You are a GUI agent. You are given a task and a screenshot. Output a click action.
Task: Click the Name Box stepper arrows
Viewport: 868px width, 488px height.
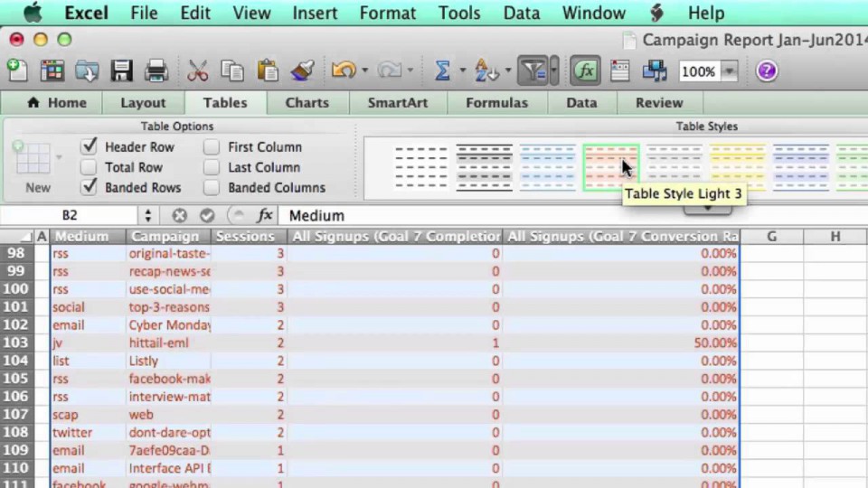[x=147, y=215]
